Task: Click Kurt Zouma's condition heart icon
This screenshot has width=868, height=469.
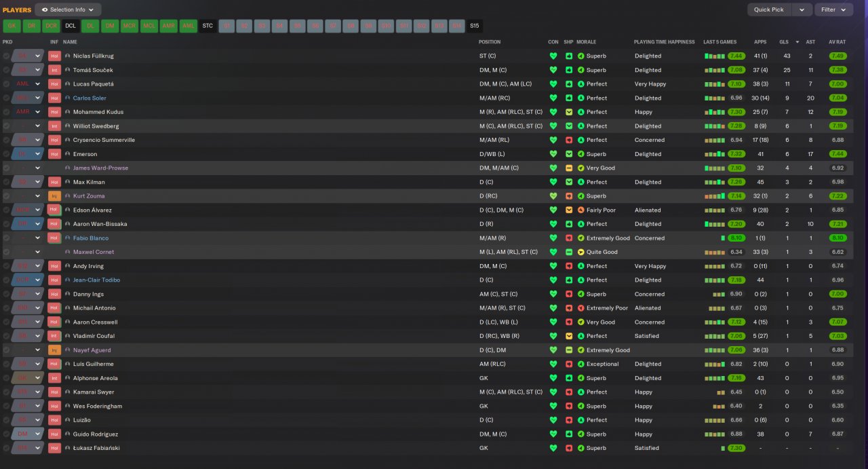Action: 553,195
